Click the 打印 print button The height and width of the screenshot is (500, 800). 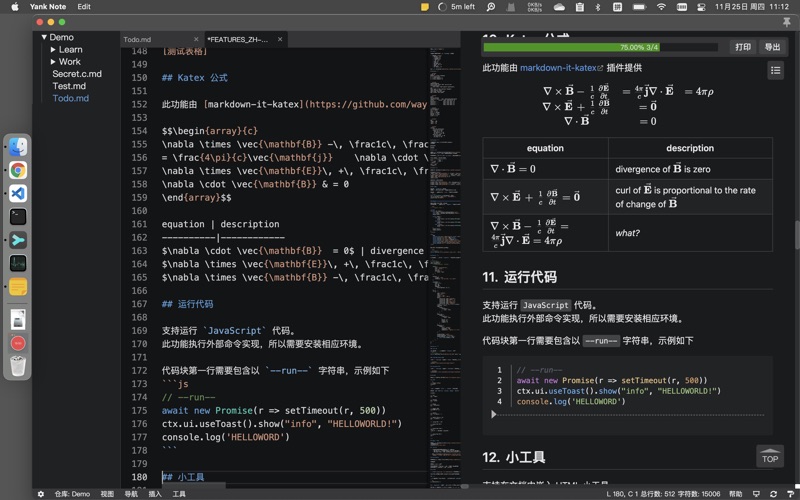(x=743, y=47)
